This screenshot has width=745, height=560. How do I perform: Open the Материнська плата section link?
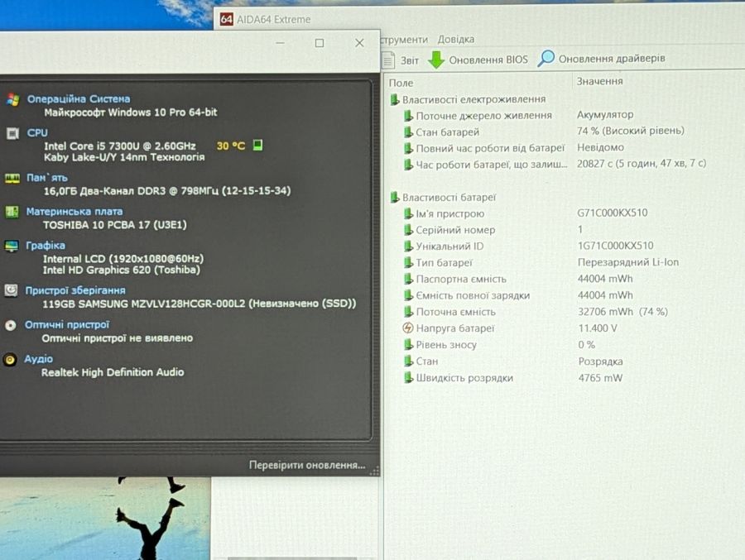click(x=74, y=212)
